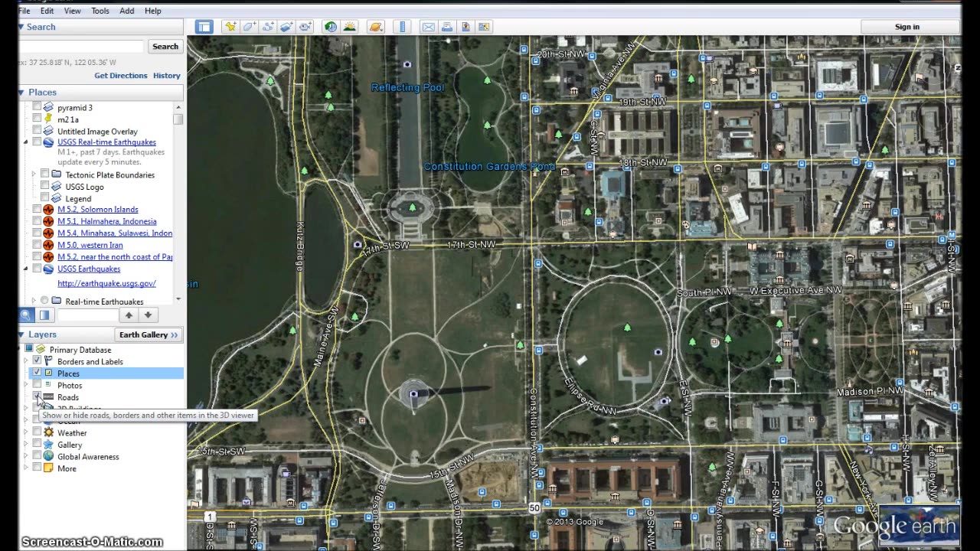Click the split panel icon below Places list
980x551 pixels.
(44, 315)
